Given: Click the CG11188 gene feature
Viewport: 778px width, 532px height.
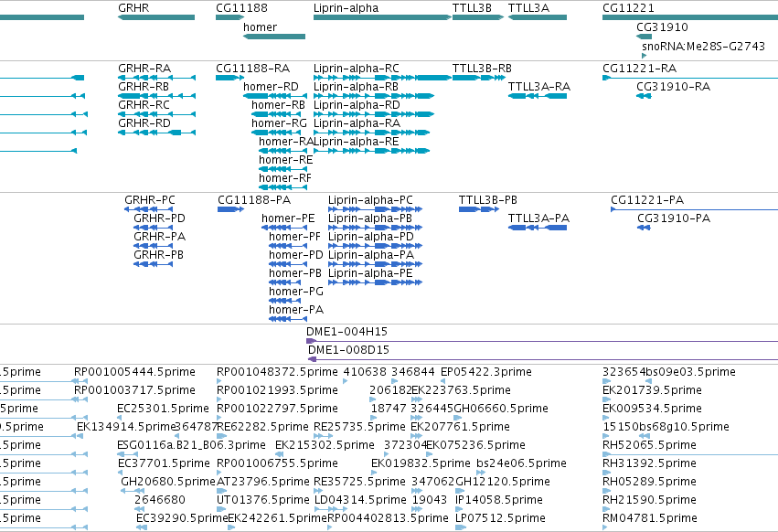Looking at the screenshot, I should pos(229,17).
